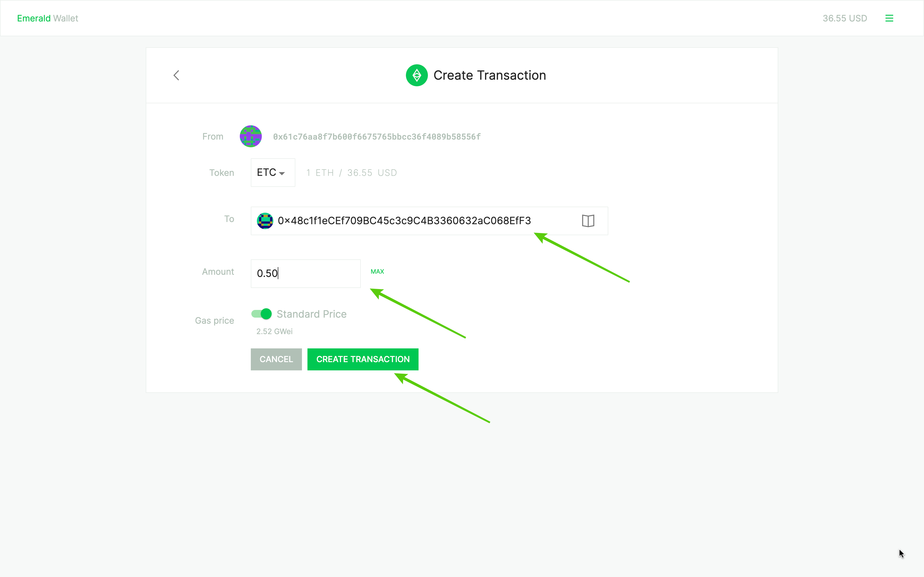This screenshot has width=924, height=577.
Task: Select the MAX amount option
Action: pyautogui.click(x=376, y=271)
